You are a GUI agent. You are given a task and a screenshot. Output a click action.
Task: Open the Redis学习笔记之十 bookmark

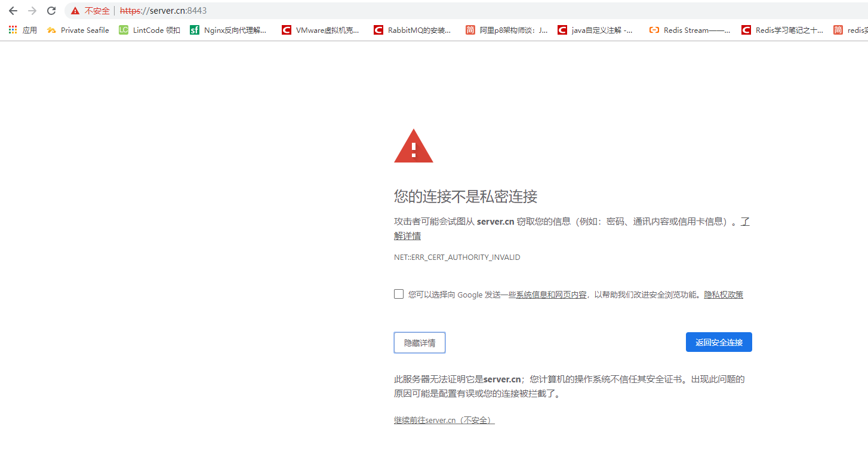783,30
